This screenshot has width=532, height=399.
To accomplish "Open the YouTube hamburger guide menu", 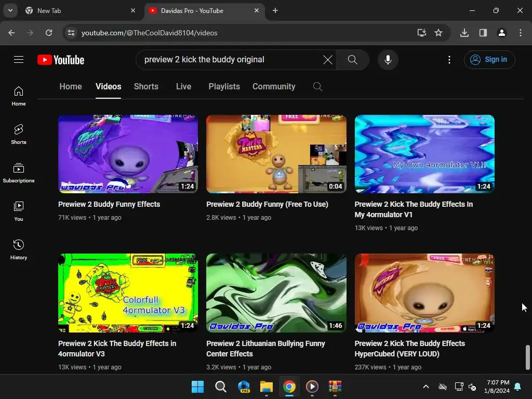I will (x=19, y=60).
